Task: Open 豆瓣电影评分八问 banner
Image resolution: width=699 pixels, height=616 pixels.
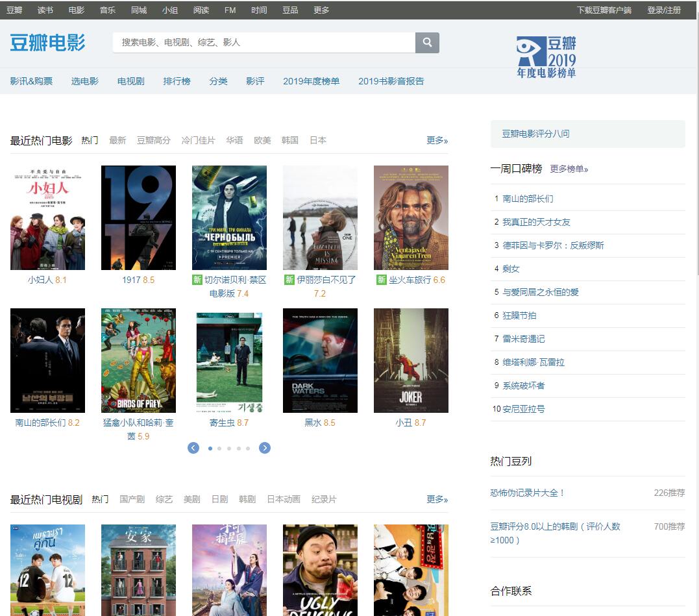Action: 587,134
